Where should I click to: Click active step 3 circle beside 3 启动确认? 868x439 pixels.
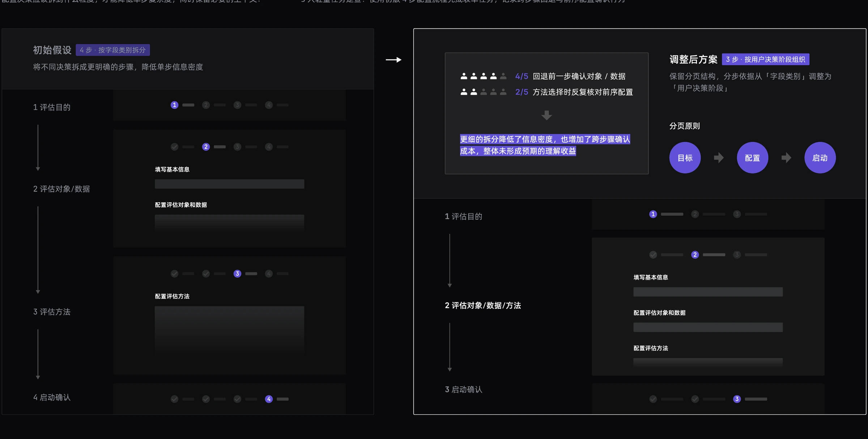[x=737, y=399]
